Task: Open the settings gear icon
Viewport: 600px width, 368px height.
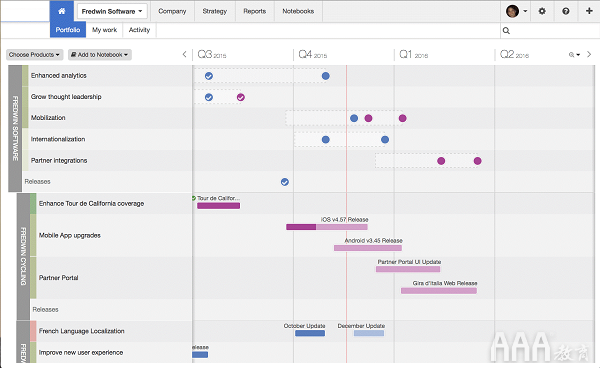Action: coord(542,11)
